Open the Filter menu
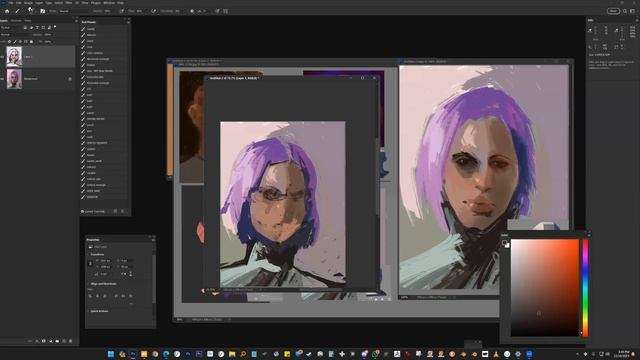Image resolution: width=640 pixels, height=360 pixels. point(69,2)
